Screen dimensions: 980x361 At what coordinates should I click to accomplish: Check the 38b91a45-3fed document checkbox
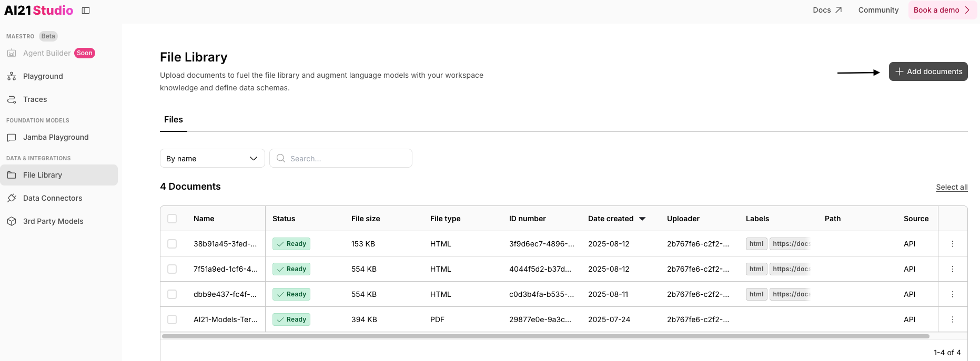tap(172, 244)
